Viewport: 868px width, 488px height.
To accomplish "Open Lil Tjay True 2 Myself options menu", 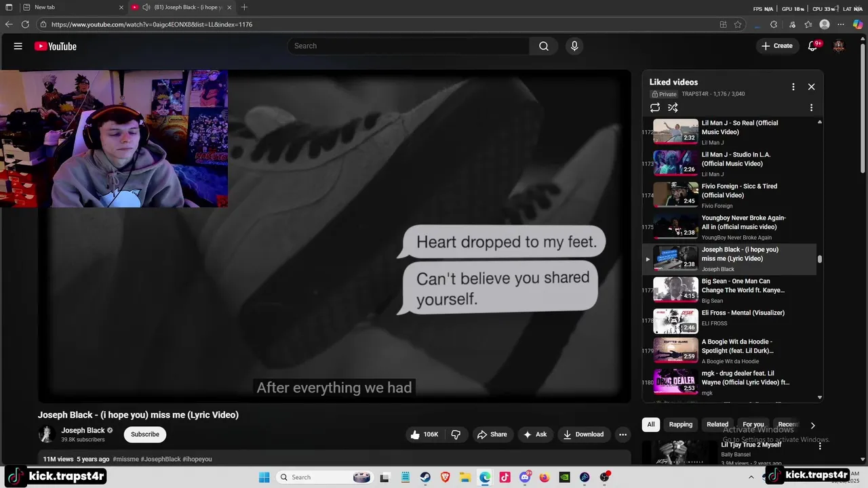I will (x=820, y=446).
